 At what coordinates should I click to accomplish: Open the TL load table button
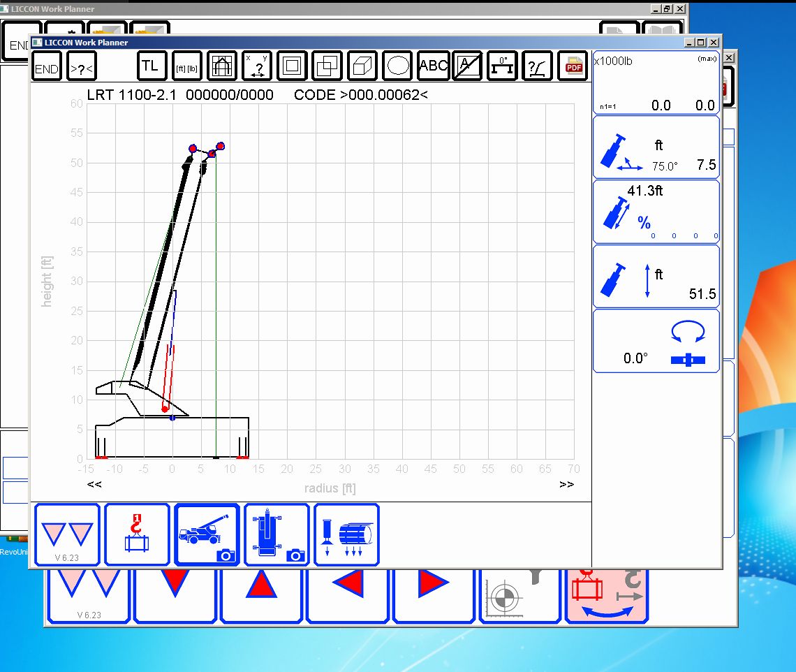pos(152,66)
